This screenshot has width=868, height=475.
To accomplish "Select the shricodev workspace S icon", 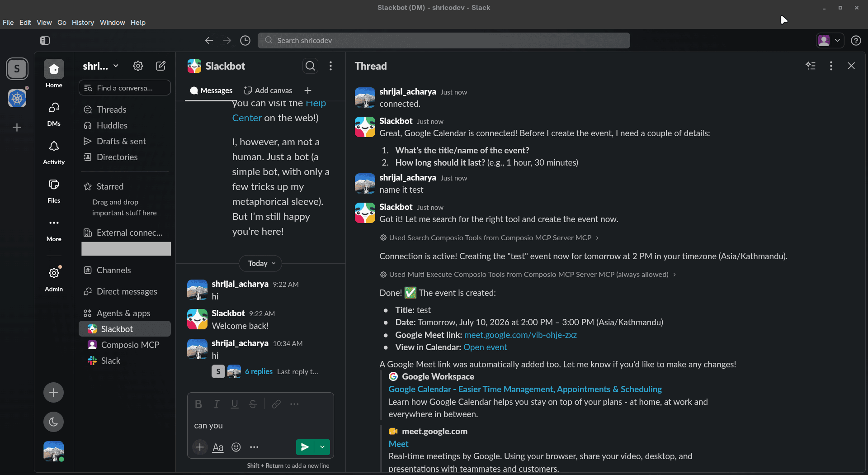I will [17, 69].
